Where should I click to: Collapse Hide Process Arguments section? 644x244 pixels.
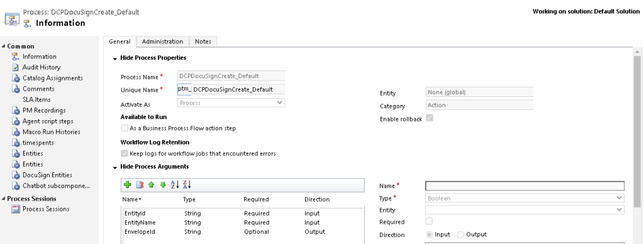(115, 167)
